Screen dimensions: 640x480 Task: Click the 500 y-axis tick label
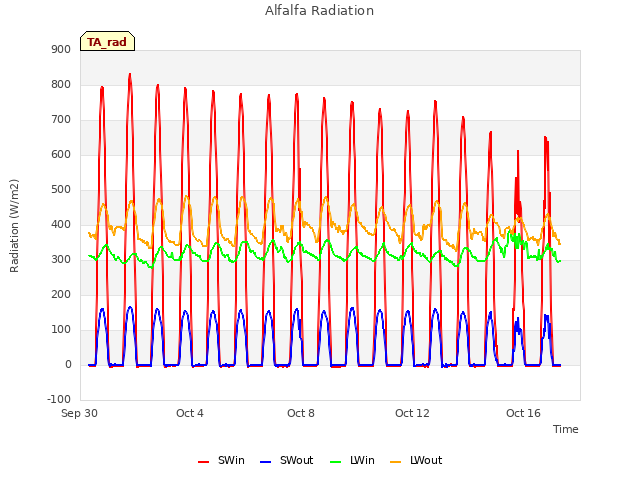[61, 189]
